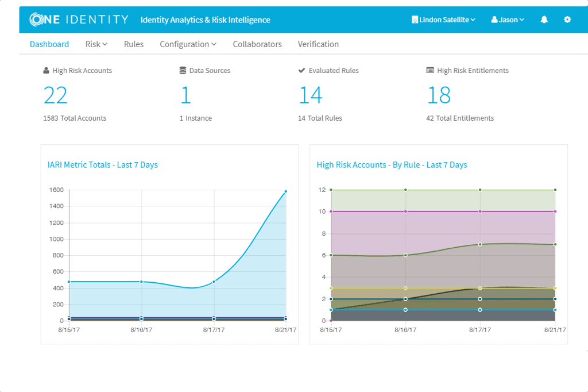
Task: Click the 22 high risk accounts number
Action: click(56, 95)
